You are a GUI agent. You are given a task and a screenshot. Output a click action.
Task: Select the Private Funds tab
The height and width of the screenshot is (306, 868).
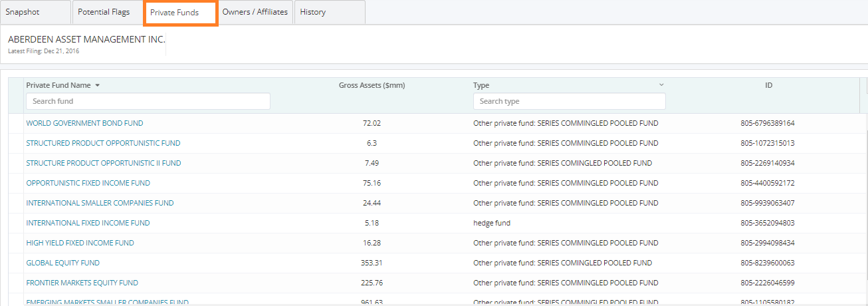(x=180, y=13)
